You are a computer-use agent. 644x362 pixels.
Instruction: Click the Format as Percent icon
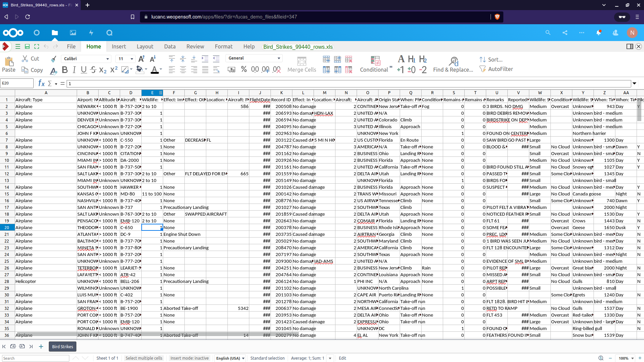tap(244, 70)
